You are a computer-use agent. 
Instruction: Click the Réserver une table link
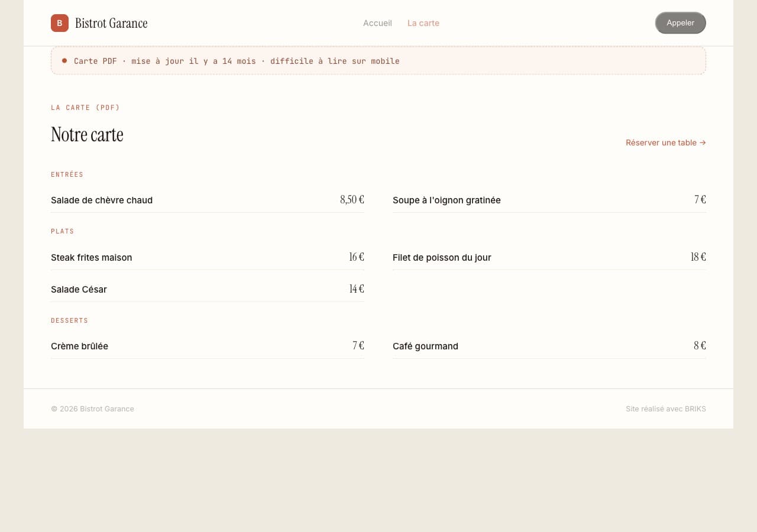point(666,142)
